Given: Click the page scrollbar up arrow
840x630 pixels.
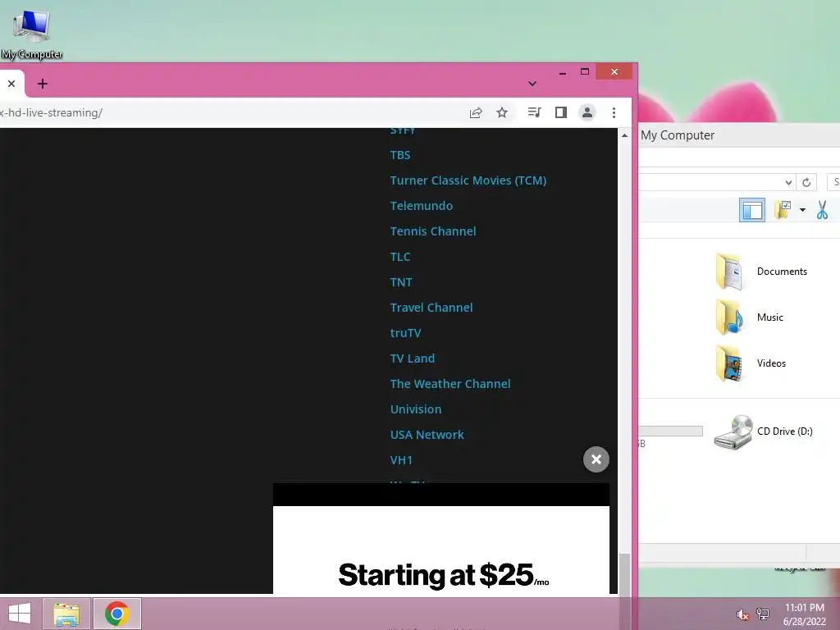Looking at the screenshot, I should click(x=624, y=135).
